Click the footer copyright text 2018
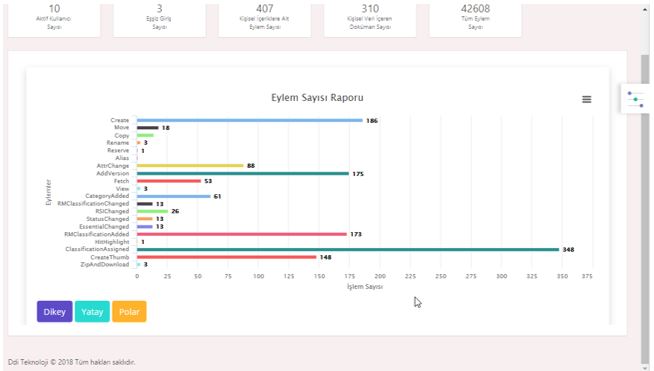The height and width of the screenshot is (371, 654). tap(72, 362)
